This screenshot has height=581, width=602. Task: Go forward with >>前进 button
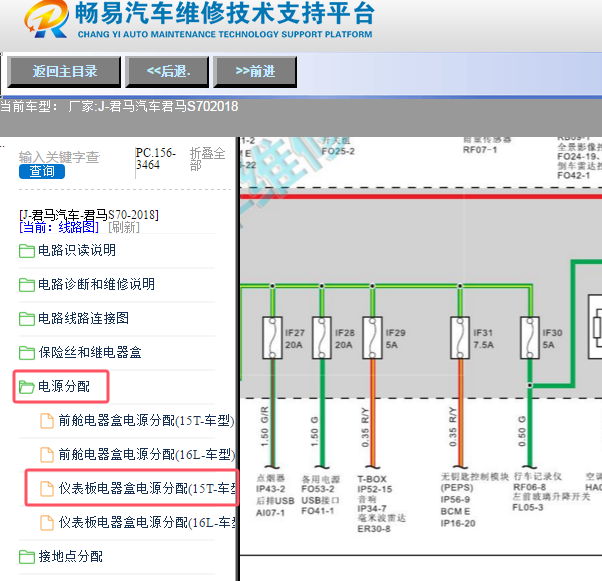point(255,72)
